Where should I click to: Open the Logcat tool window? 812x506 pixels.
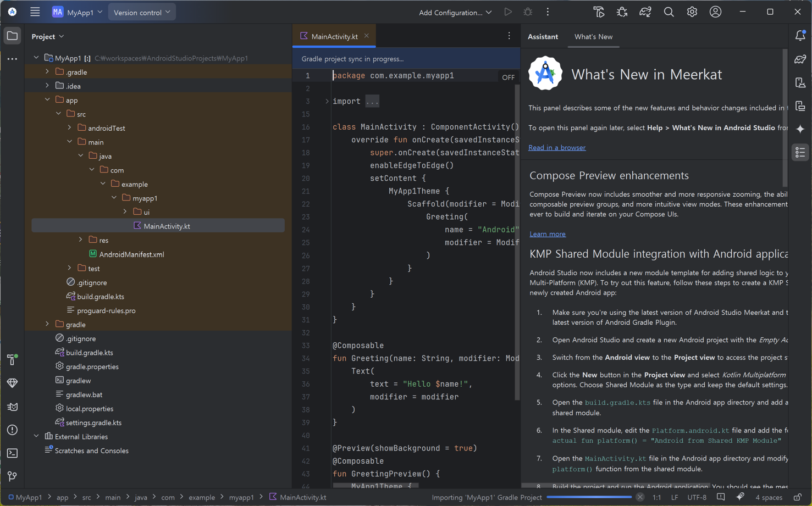click(x=12, y=407)
